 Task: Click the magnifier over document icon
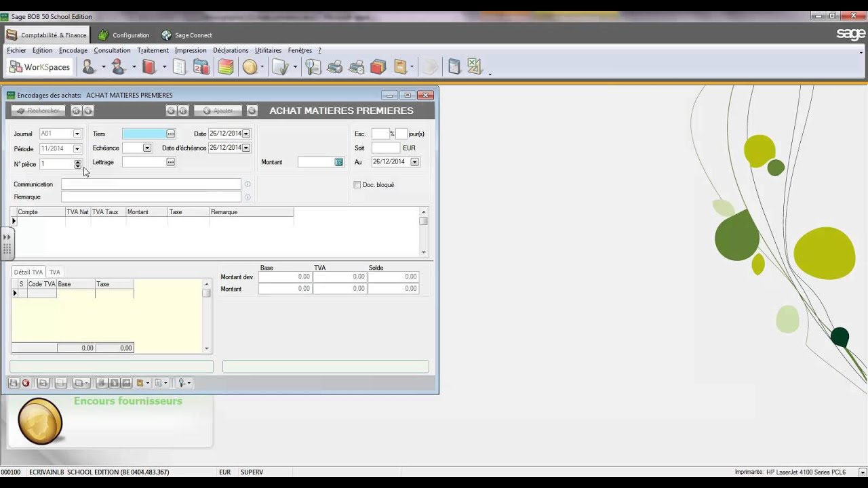313,67
